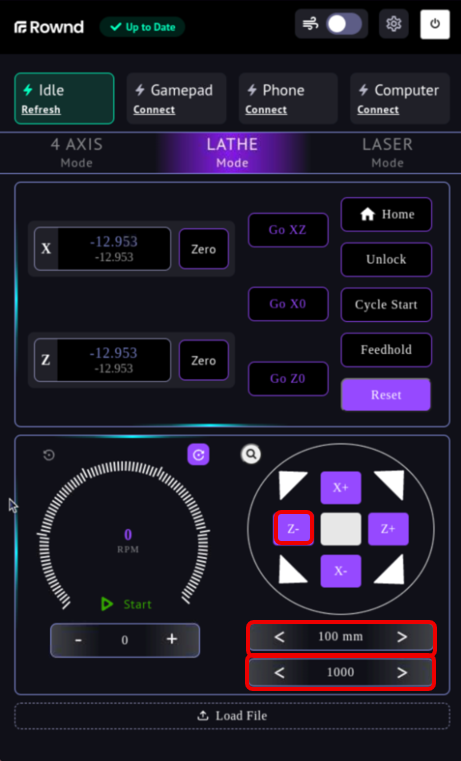This screenshot has width=461, height=761.
Task: Open the settings gear icon
Action: 394,24
